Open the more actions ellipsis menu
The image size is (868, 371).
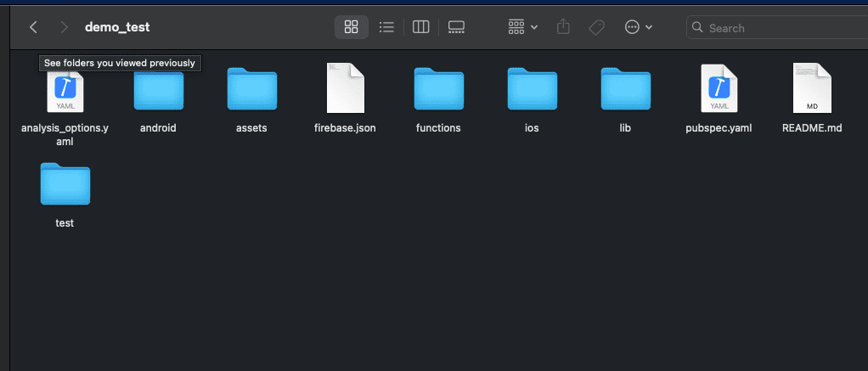(x=638, y=27)
